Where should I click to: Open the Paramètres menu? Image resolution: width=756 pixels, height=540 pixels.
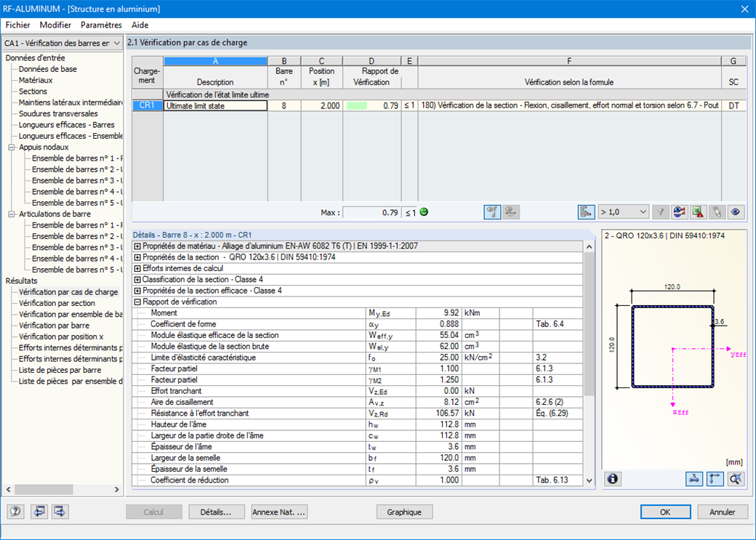coord(101,25)
